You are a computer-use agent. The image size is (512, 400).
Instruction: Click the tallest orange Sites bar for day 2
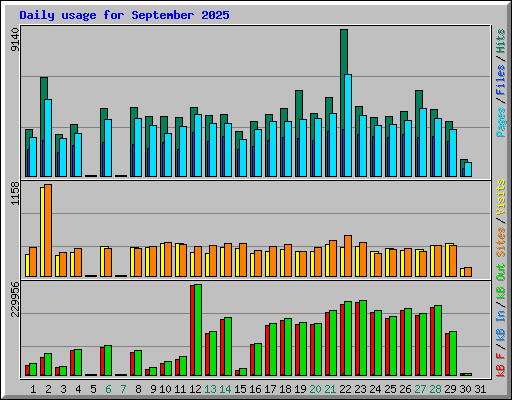tap(48, 230)
